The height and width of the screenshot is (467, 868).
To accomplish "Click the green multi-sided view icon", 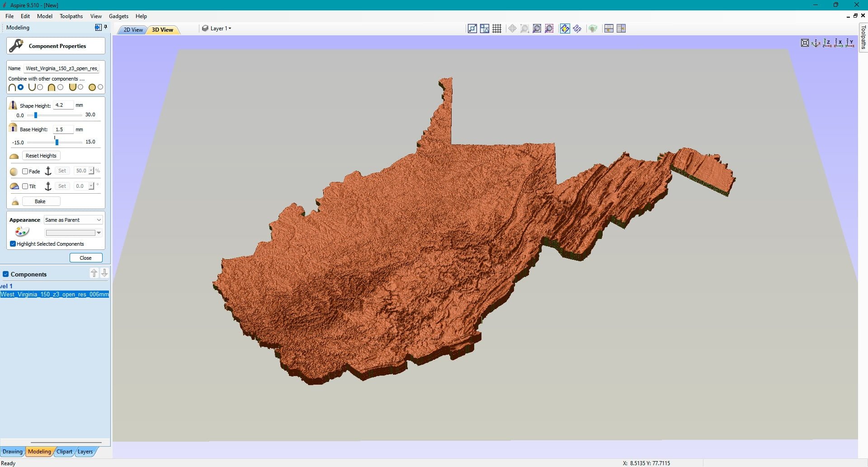I will [593, 29].
